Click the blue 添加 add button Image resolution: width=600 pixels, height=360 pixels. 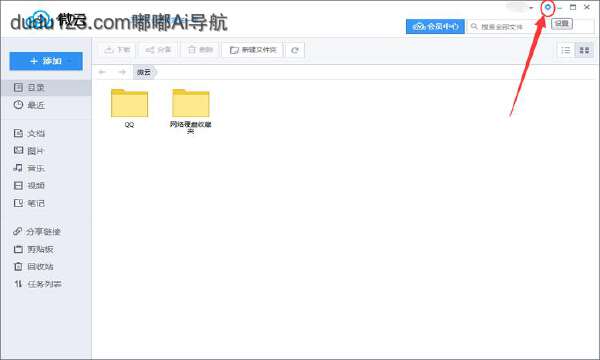point(46,61)
